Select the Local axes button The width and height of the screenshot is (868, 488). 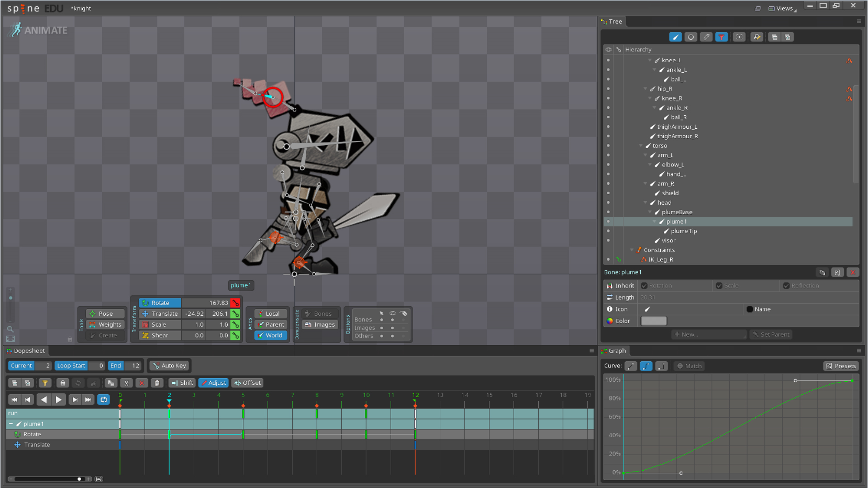tap(271, 314)
